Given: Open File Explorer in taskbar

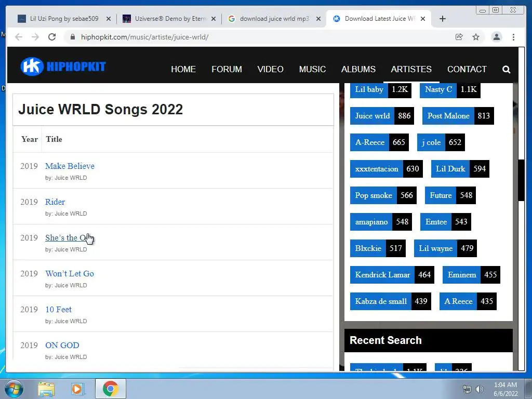Looking at the screenshot, I should 46,389.
